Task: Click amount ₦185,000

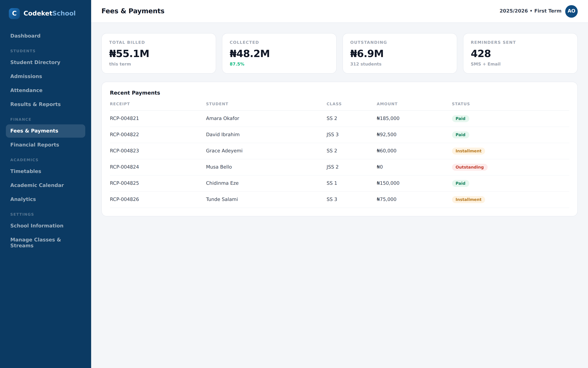Action: tap(388, 118)
